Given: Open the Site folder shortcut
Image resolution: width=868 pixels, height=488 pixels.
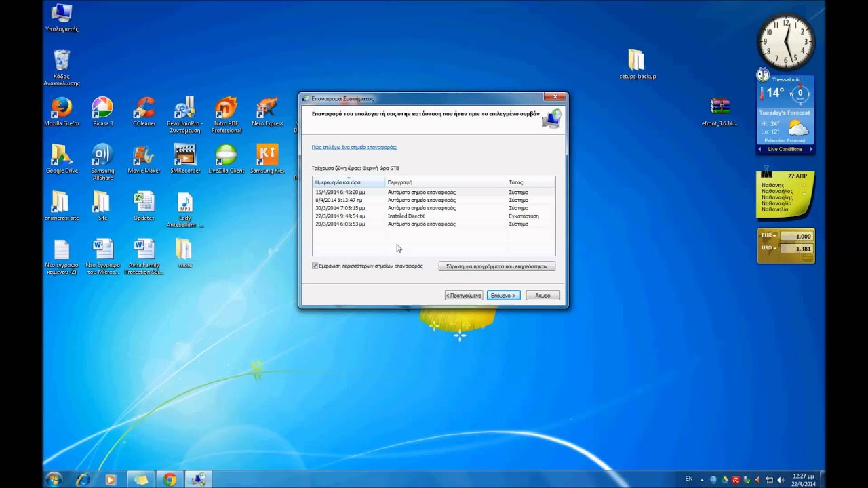Looking at the screenshot, I should coord(102,207).
